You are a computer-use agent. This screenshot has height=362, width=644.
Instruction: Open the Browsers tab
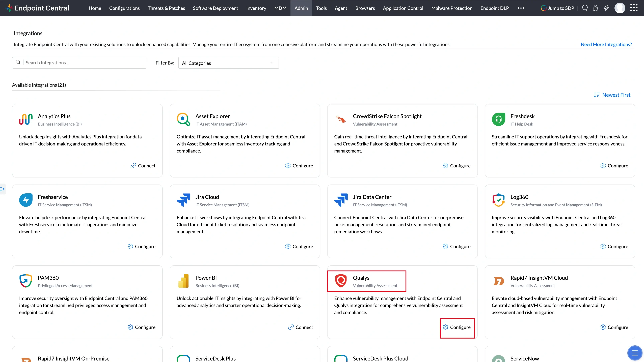click(x=365, y=8)
